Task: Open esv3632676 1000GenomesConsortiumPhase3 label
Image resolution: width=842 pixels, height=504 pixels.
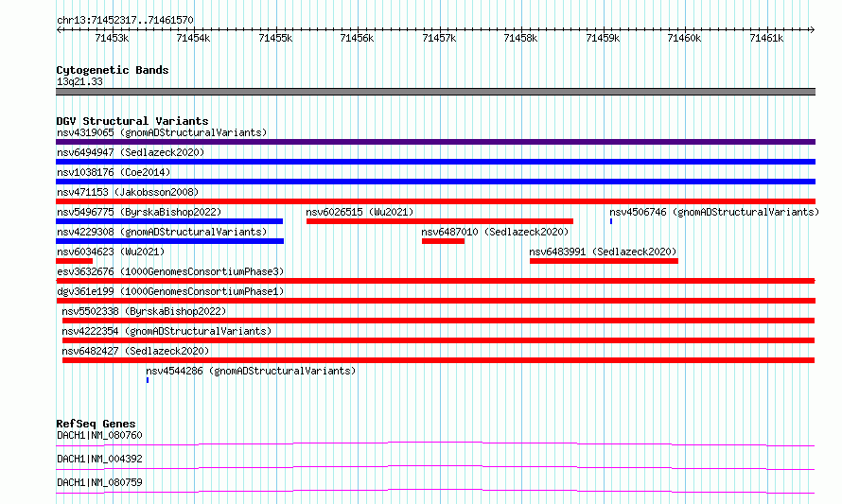Action: click(170, 271)
